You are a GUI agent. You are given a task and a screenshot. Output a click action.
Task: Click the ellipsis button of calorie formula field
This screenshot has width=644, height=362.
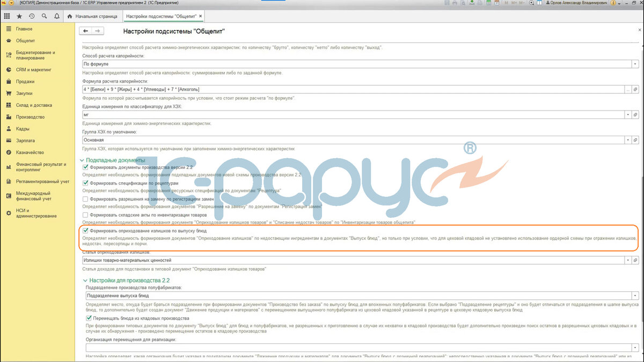(x=627, y=89)
